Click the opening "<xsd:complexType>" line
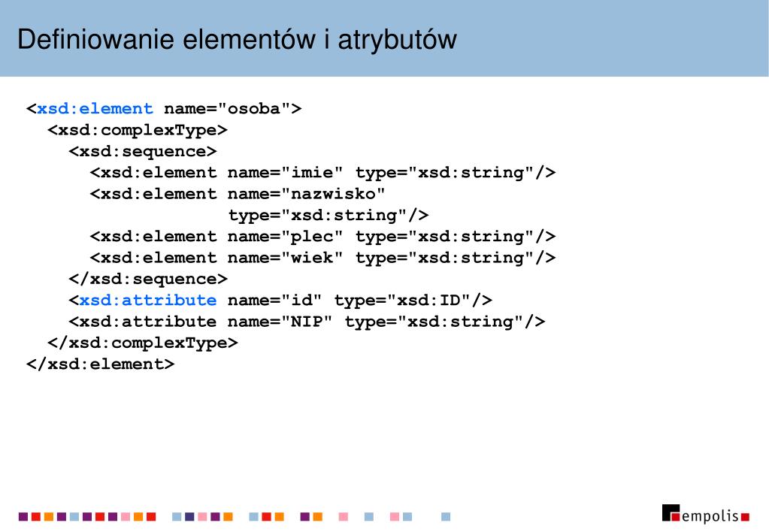Screen dimensions: 769x532 click(138, 130)
